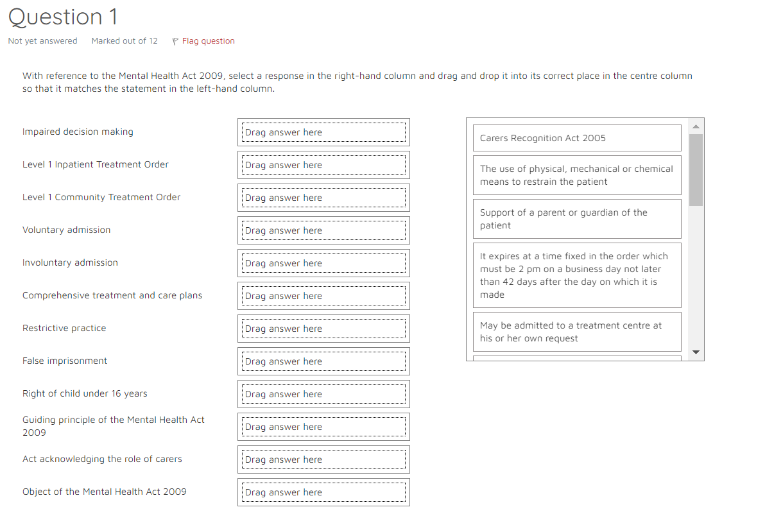The height and width of the screenshot is (532, 765).
Task: Click the scroll-down arrow on the answer list
Action: [696, 352]
